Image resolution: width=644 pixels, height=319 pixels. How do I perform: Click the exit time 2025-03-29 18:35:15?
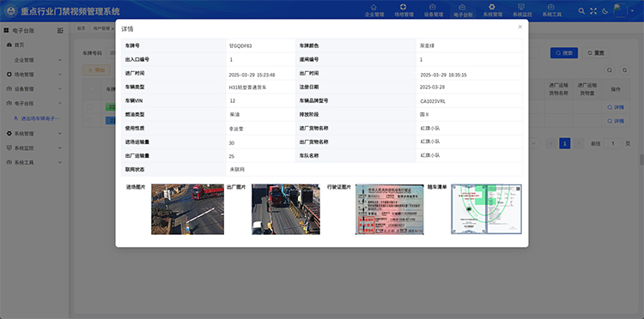tap(443, 75)
